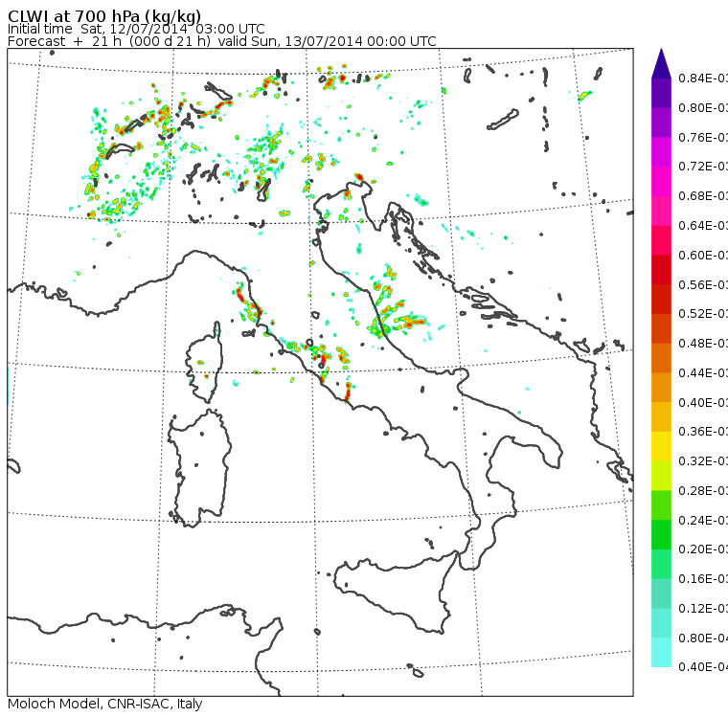Image resolution: width=728 pixels, height=717 pixels.
Task: Click the bottommost colorbar label 0.40E-0
Action: click(x=703, y=667)
